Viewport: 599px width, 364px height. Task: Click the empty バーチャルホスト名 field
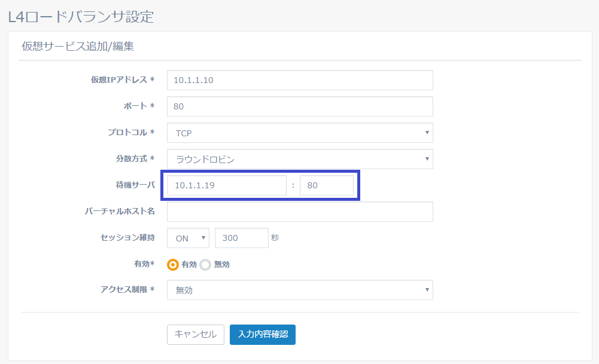(299, 212)
